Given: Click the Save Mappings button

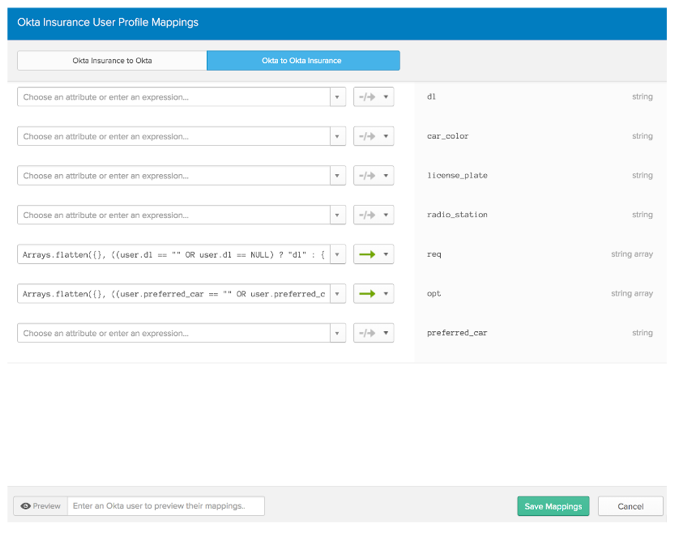Looking at the screenshot, I should pyautogui.click(x=553, y=506).
